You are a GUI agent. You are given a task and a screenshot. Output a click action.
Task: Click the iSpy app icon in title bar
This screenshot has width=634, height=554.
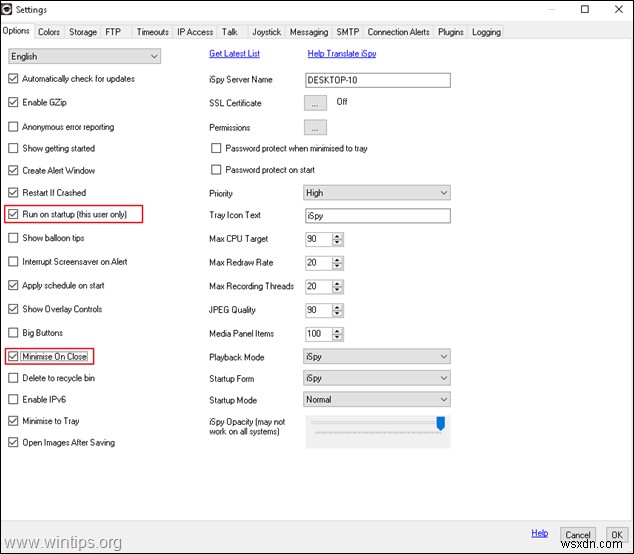[x=6, y=9]
